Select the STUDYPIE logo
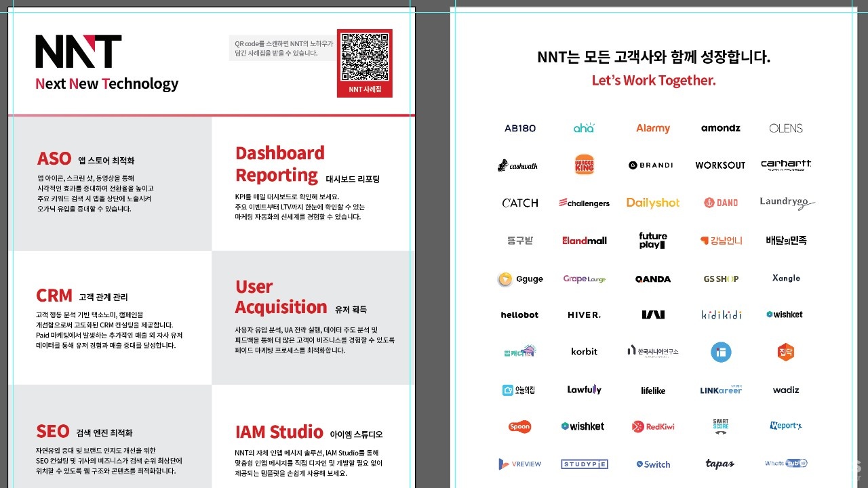The height and width of the screenshot is (488, 868). (x=584, y=464)
